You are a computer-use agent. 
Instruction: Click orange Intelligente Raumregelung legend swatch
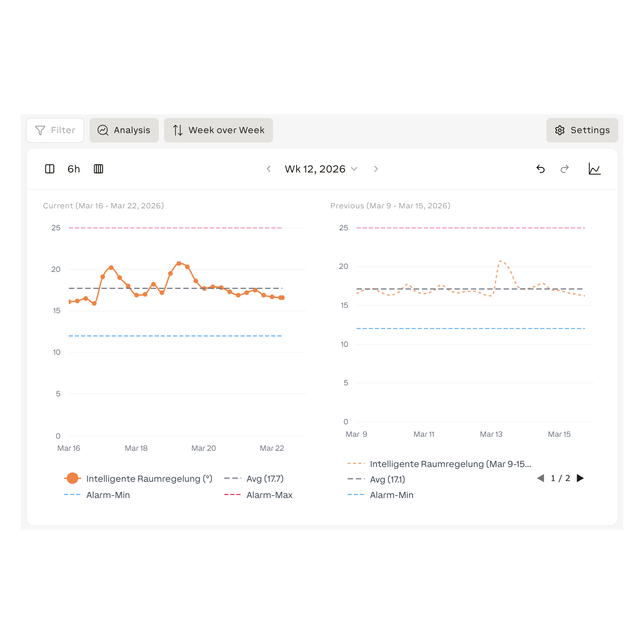tap(73, 478)
